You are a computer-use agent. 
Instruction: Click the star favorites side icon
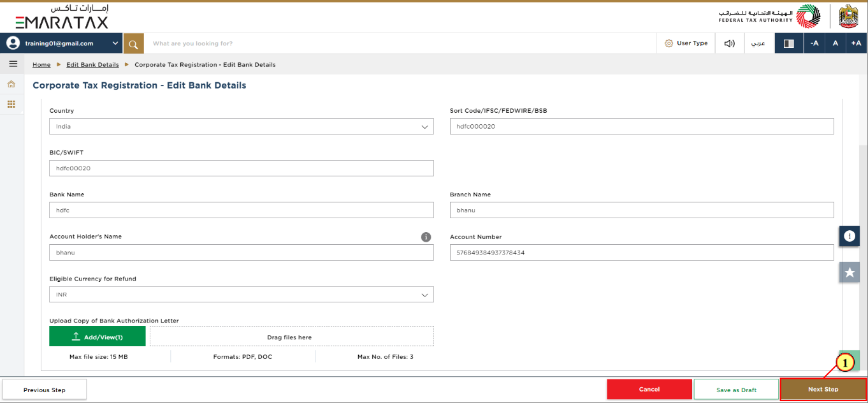pyautogui.click(x=849, y=272)
